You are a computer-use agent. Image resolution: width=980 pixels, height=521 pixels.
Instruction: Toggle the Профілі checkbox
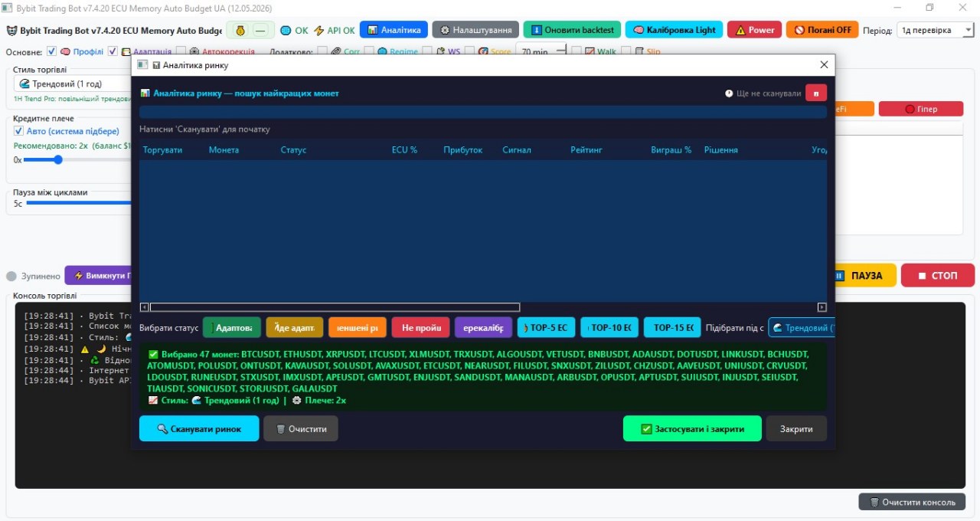(x=51, y=51)
